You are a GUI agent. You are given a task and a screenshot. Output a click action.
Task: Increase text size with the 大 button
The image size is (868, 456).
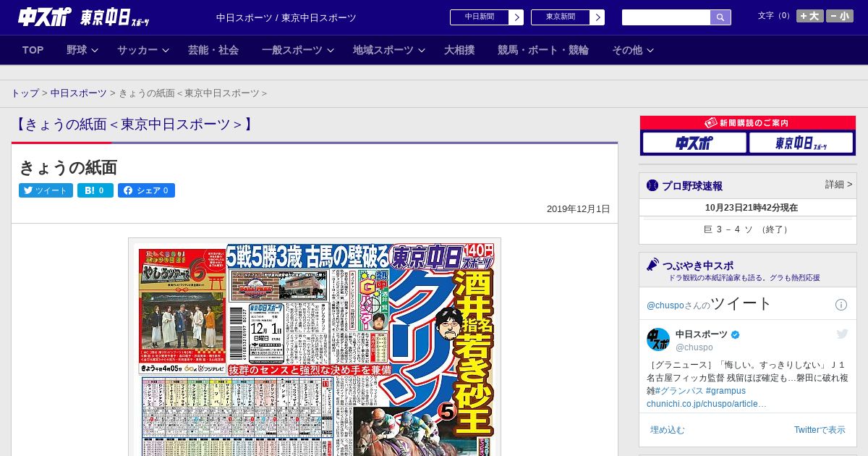(810, 16)
